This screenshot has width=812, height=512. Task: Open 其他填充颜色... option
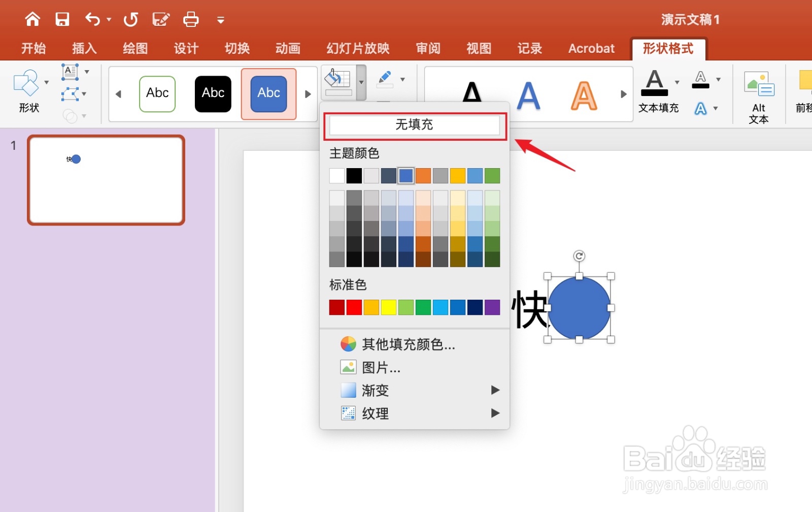point(415,344)
